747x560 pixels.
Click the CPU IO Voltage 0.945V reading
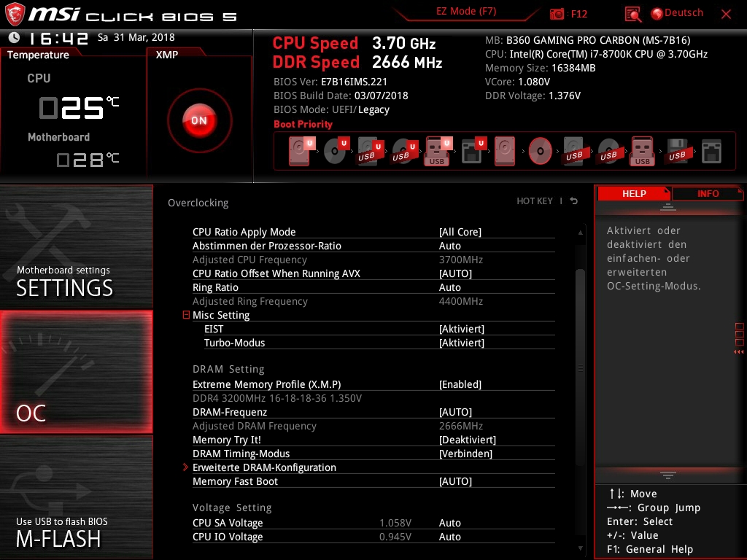(x=395, y=537)
